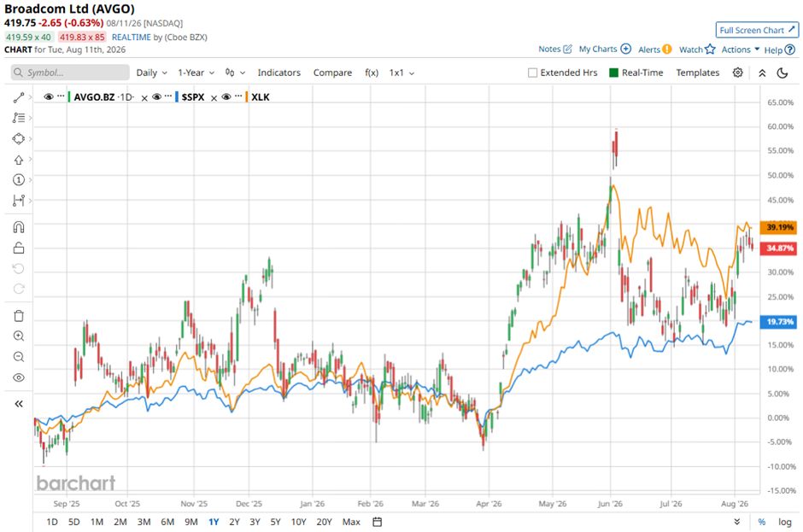Expand bottom options double down chevron

[737, 522]
